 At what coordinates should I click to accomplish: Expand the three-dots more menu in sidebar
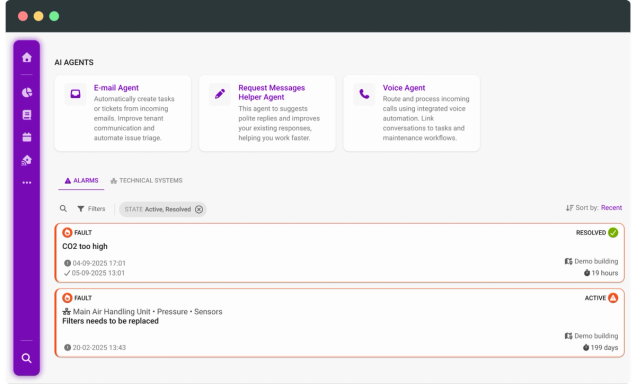27,182
